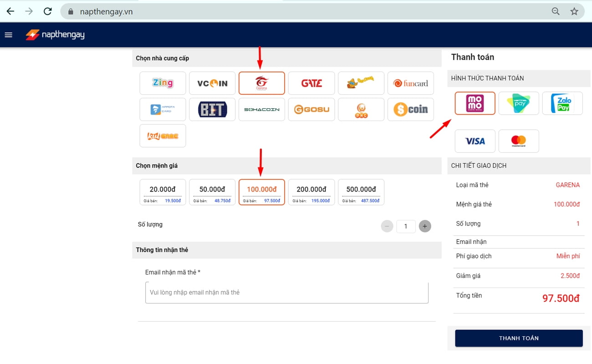
Task: Click the quantity number field
Action: (406, 226)
